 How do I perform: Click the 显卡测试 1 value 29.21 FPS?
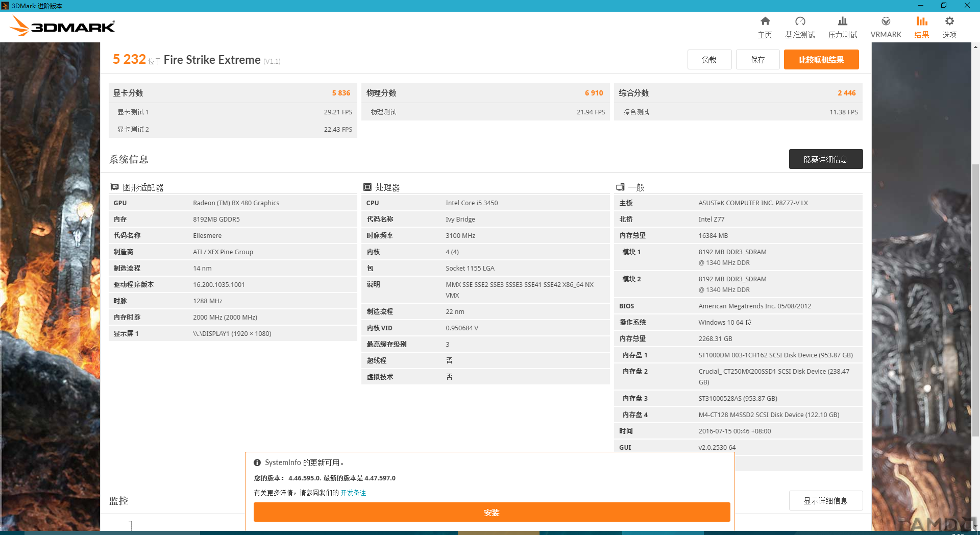click(338, 112)
